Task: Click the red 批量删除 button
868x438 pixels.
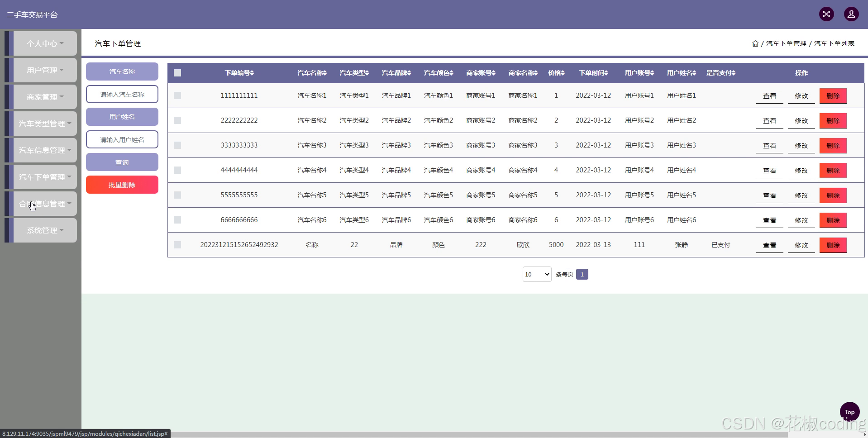Action: pos(122,185)
